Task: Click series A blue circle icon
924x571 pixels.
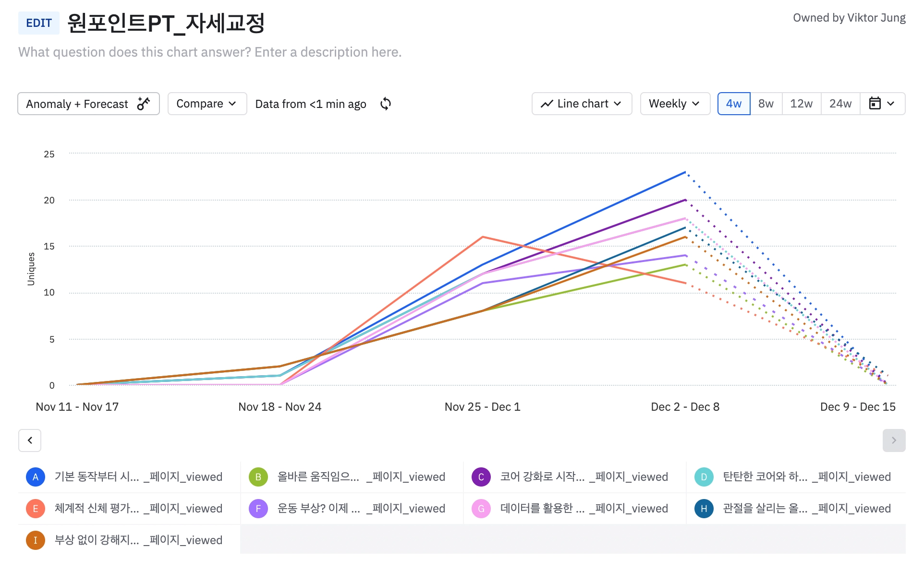Action: point(36,477)
